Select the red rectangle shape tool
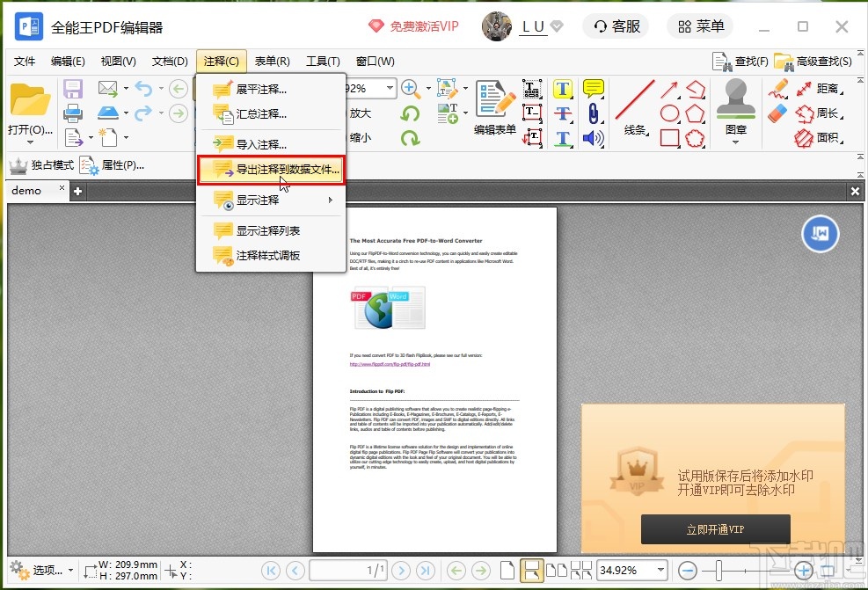This screenshot has width=868, height=590. (x=669, y=138)
